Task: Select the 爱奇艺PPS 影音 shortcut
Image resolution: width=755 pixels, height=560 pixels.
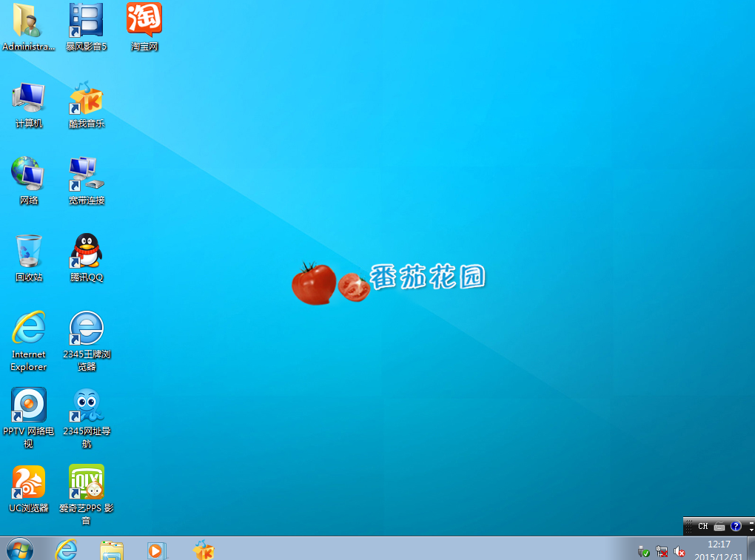Action: point(86,495)
